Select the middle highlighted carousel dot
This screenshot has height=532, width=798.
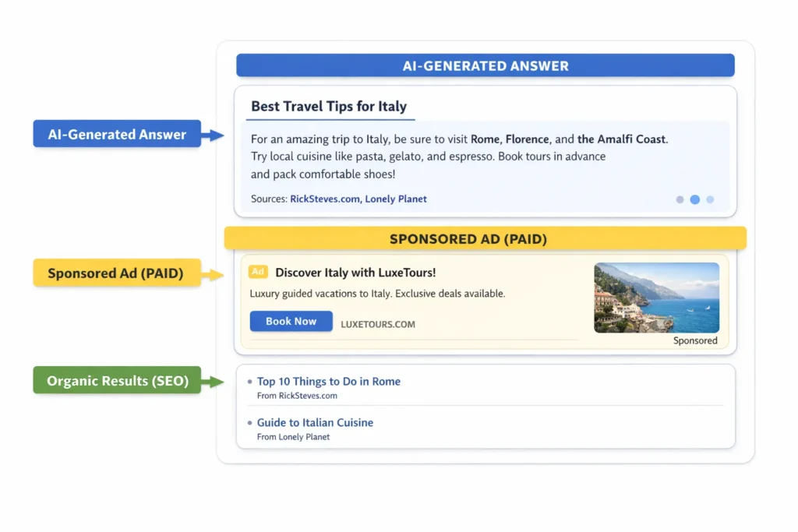[694, 199]
